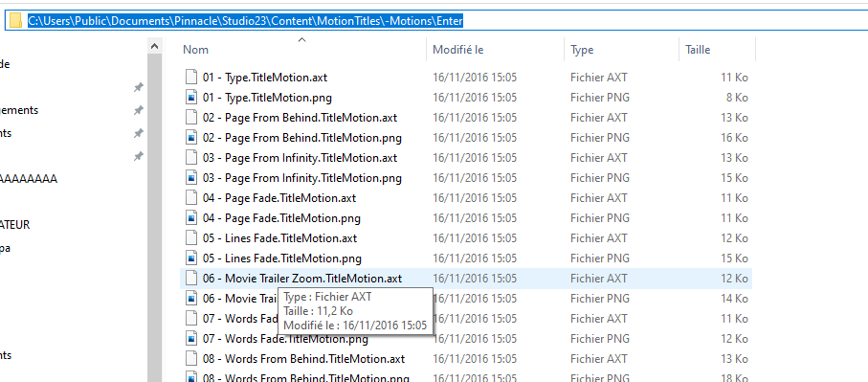Select 02 - Page From Behind.TitleMotion.png icon
Screen dimensions: 868x382
pyautogui.click(x=191, y=137)
